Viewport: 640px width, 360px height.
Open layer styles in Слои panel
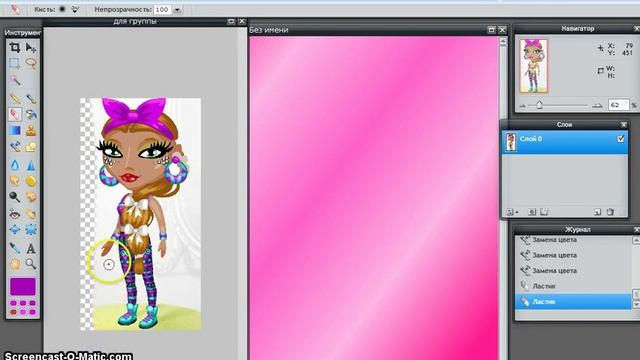point(544,212)
